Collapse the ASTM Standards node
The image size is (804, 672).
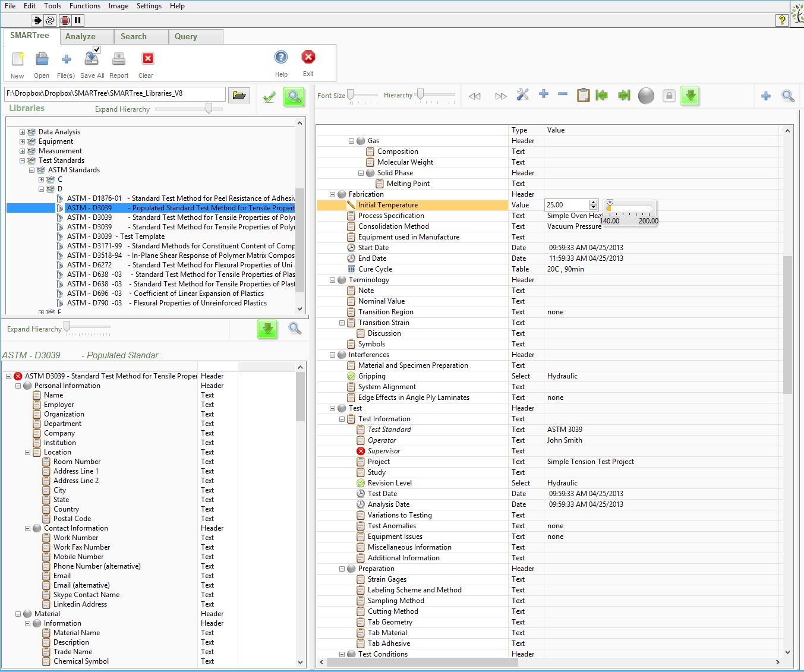click(31, 170)
